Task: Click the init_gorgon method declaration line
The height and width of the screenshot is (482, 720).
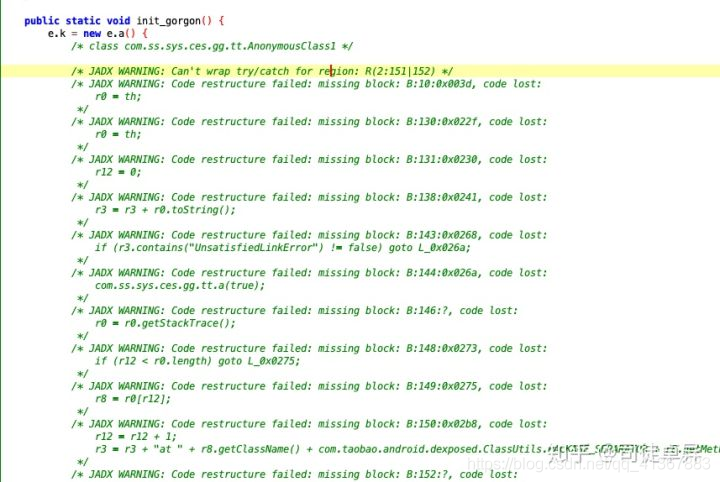Action: [124, 21]
